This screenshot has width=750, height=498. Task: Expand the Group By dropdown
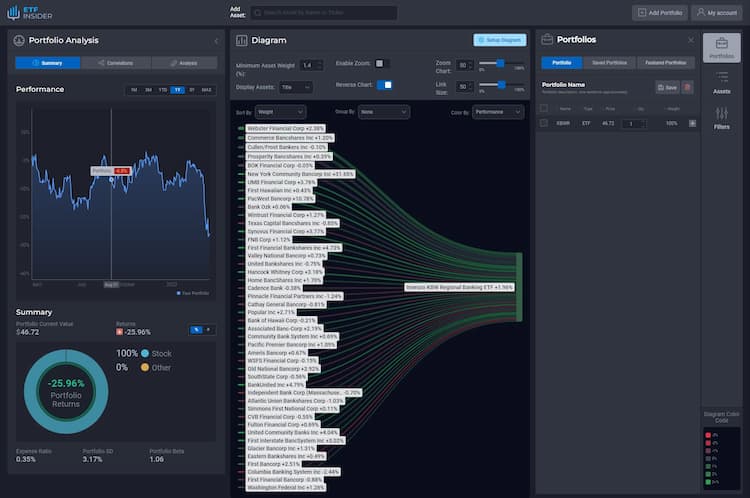[384, 112]
